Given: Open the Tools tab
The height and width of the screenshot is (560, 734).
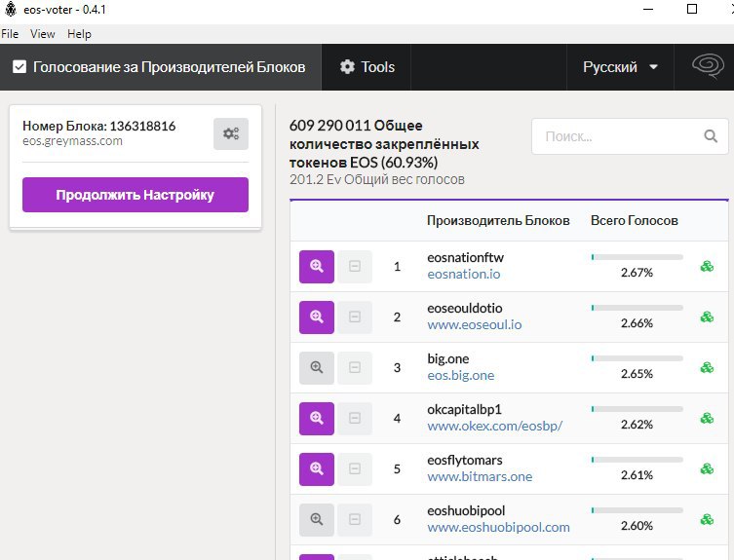Looking at the screenshot, I should (367, 67).
